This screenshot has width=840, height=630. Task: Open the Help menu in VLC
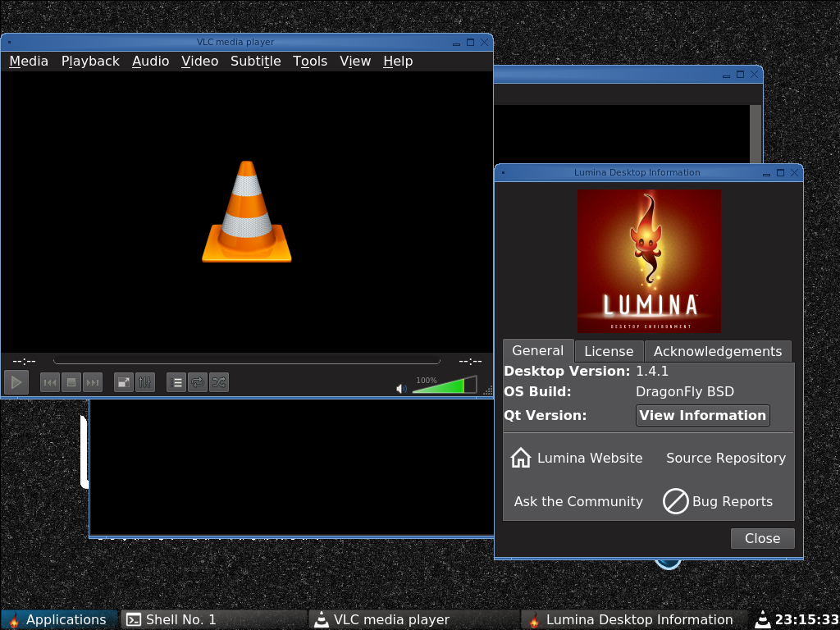tap(398, 61)
